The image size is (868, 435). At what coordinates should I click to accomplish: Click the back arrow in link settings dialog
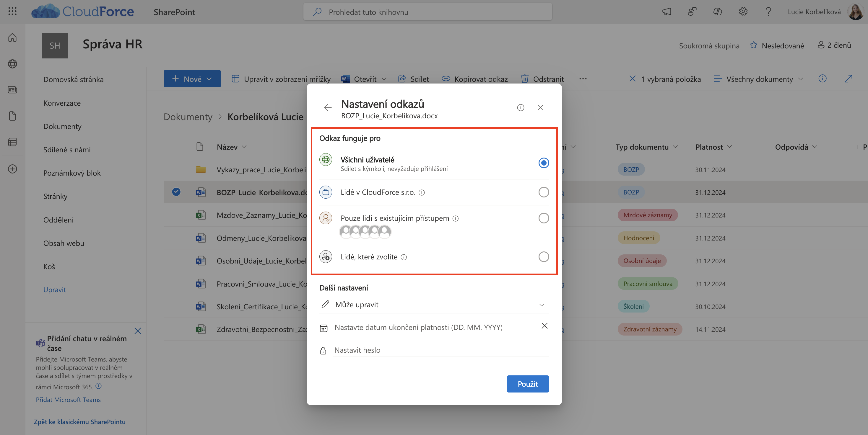pyautogui.click(x=328, y=108)
